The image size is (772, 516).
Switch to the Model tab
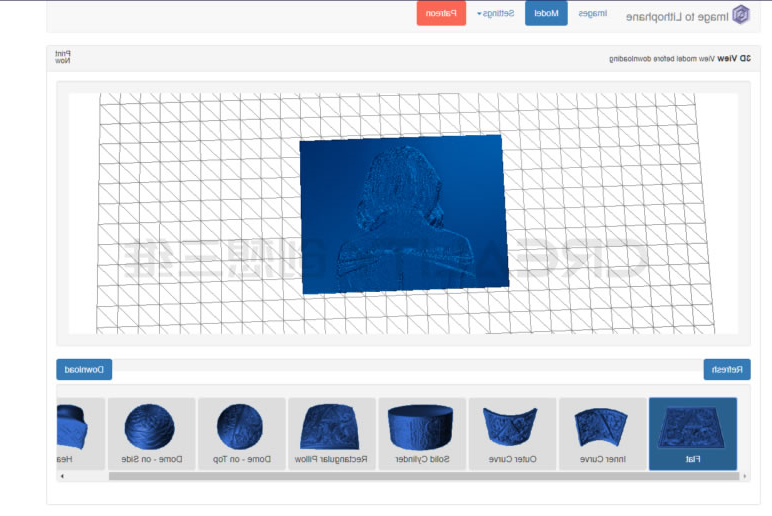(546, 14)
